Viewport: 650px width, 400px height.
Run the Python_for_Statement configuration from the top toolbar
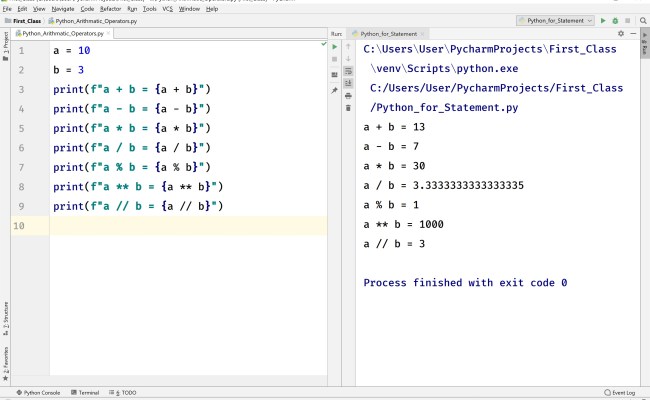click(603, 20)
